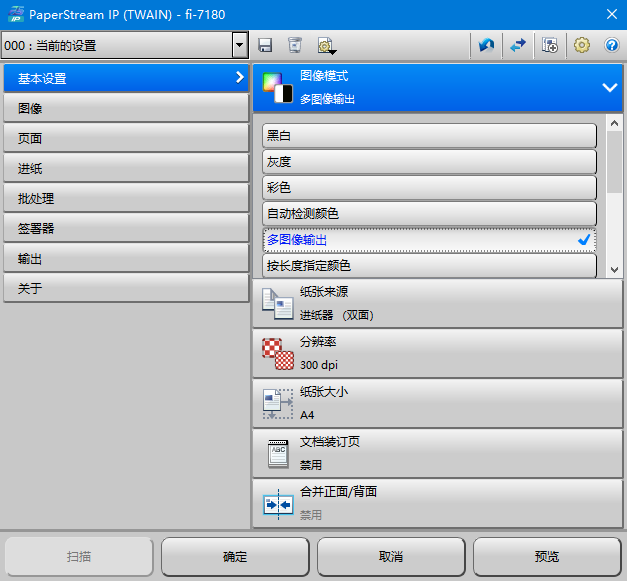Image resolution: width=627 pixels, height=581 pixels.
Task: Open the 签署器 category
Action: point(126,228)
